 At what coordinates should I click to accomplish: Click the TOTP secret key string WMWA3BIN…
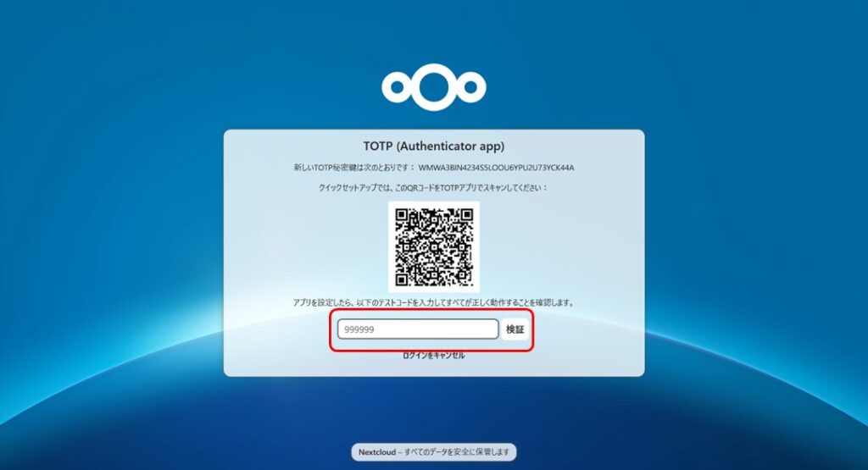point(496,168)
